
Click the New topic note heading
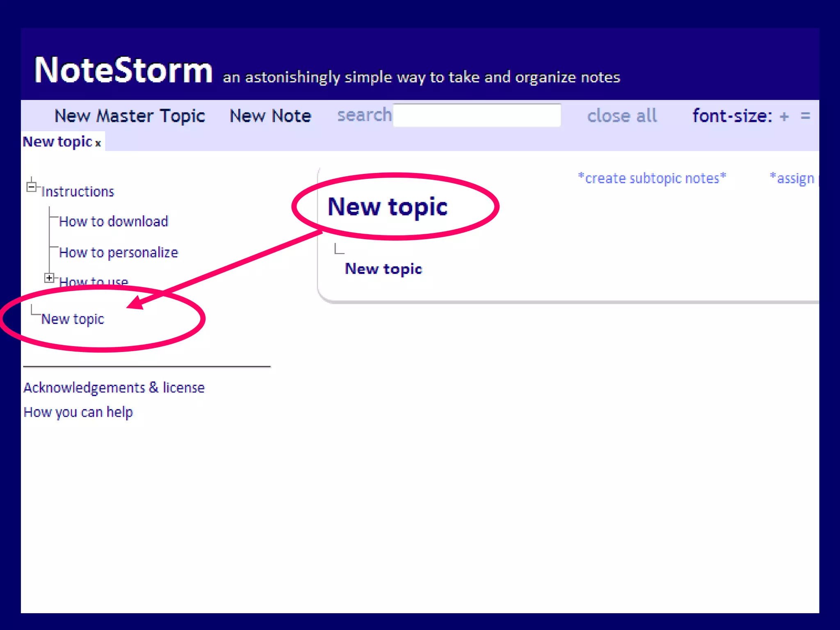[x=388, y=207]
